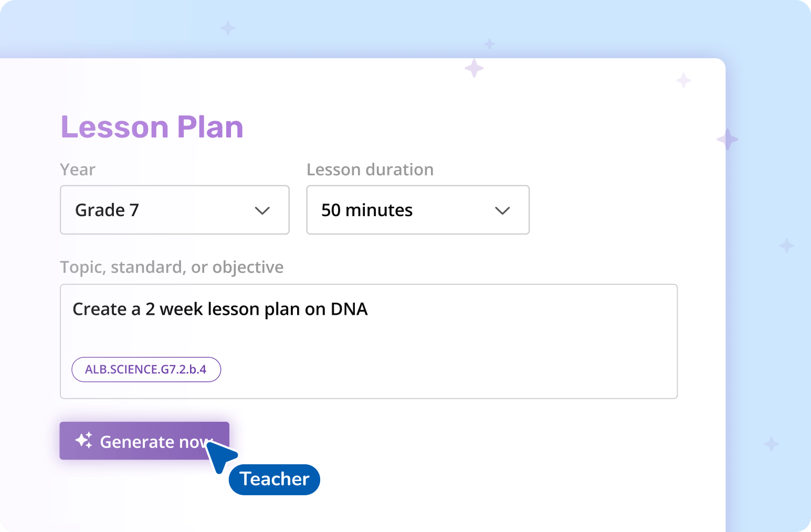Image resolution: width=811 pixels, height=532 pixels.
Task: Click the Year field label
Action: click(x=78, y=169)
